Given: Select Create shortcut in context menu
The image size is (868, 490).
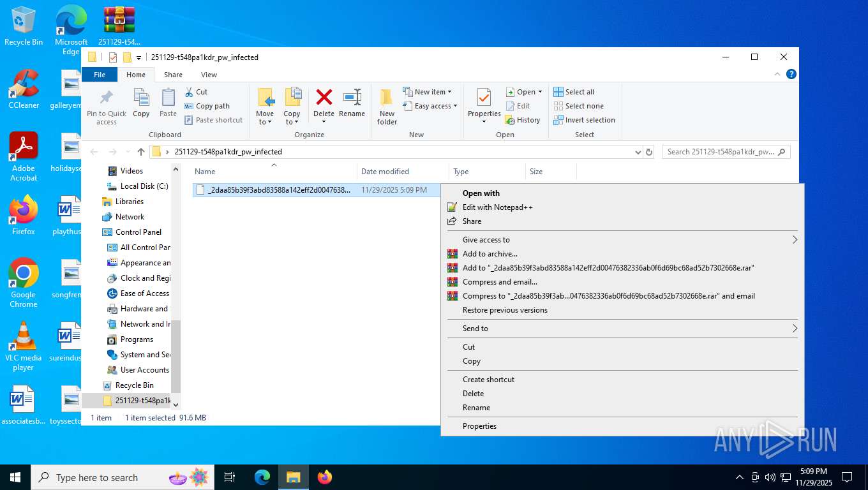Looking at the screenshot, I should (622, 380).
